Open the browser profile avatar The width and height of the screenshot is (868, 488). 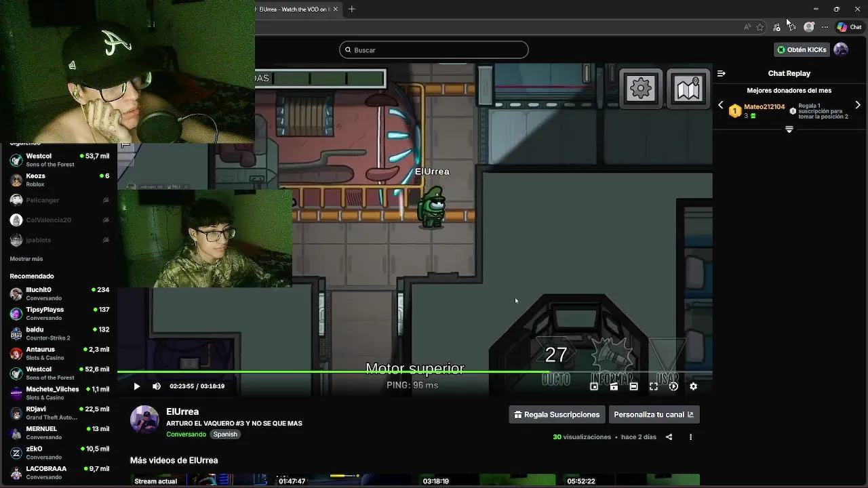point(809,27)
